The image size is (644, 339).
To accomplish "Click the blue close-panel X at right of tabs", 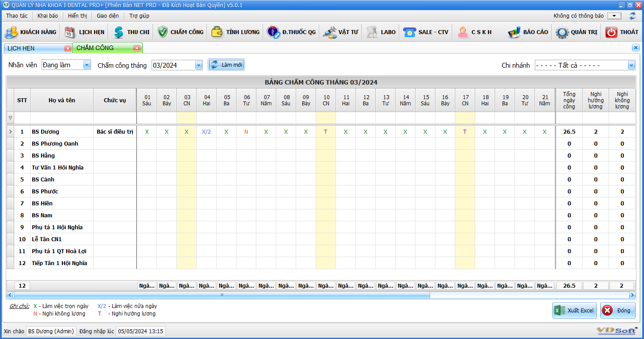I will 636,48.
